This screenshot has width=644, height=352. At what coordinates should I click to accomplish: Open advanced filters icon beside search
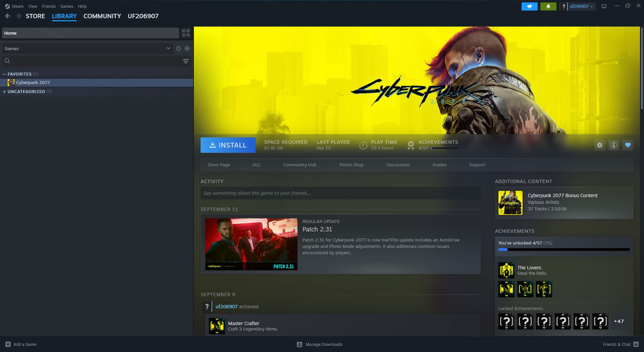(186, 61)
